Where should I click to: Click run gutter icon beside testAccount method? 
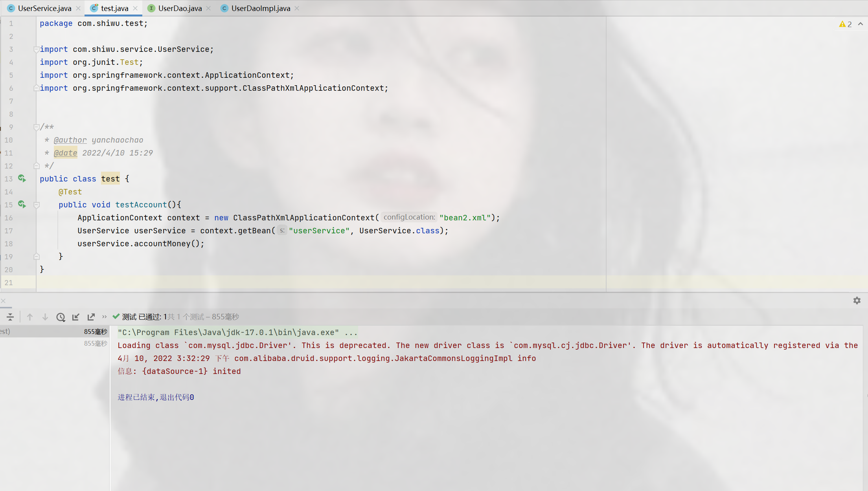[x=22, y=205]
